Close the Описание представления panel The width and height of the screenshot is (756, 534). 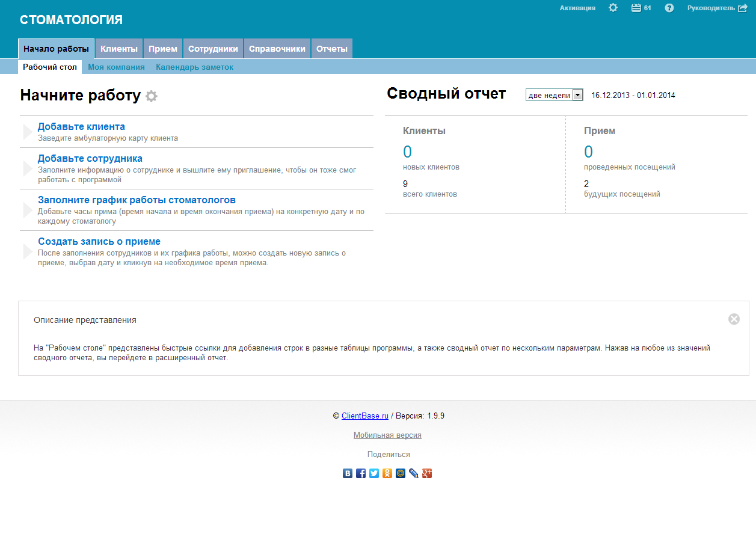click(x=734, y=319)
